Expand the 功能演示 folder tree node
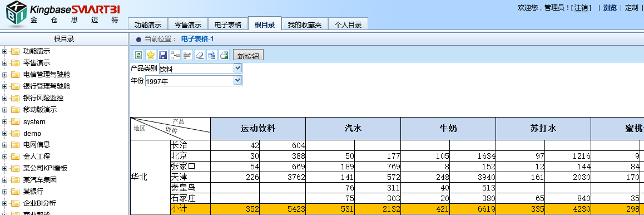The width and height of the screenshot is (644, 215). point(5,51)
